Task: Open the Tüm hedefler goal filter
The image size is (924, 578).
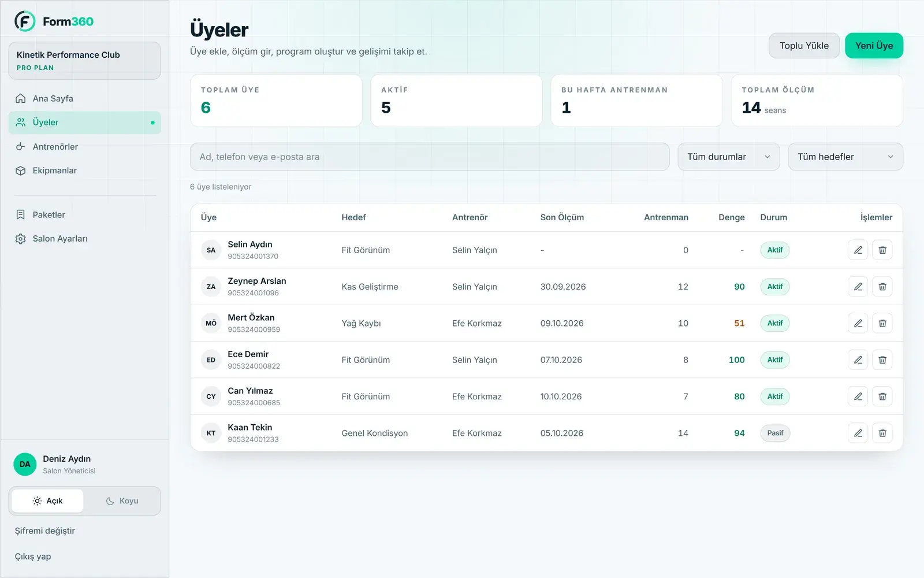Action: coord(845,157)
